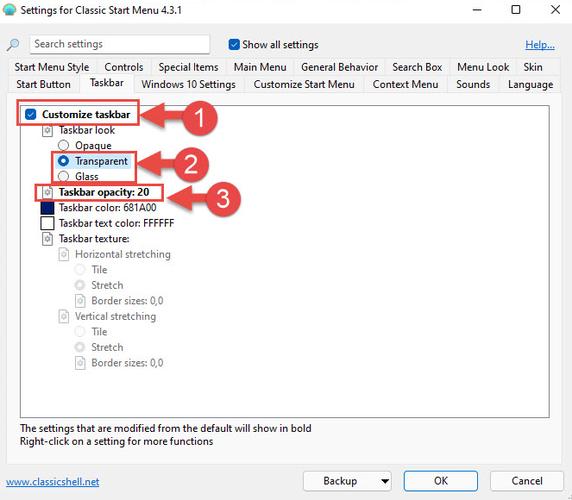Click the Taskbar look setting icon
Image resolution: width=572 pixels, height=500 pixels.
[47, 130]
